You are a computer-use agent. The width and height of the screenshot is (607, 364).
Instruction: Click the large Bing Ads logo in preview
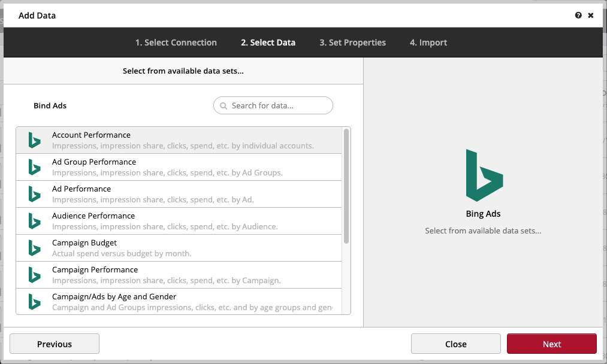coord(484,175)
